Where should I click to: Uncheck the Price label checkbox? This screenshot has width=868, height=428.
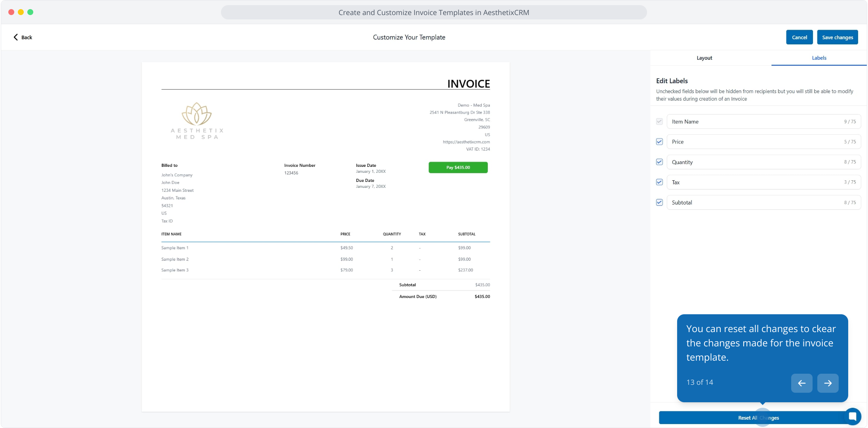click(x=659, y=142)
